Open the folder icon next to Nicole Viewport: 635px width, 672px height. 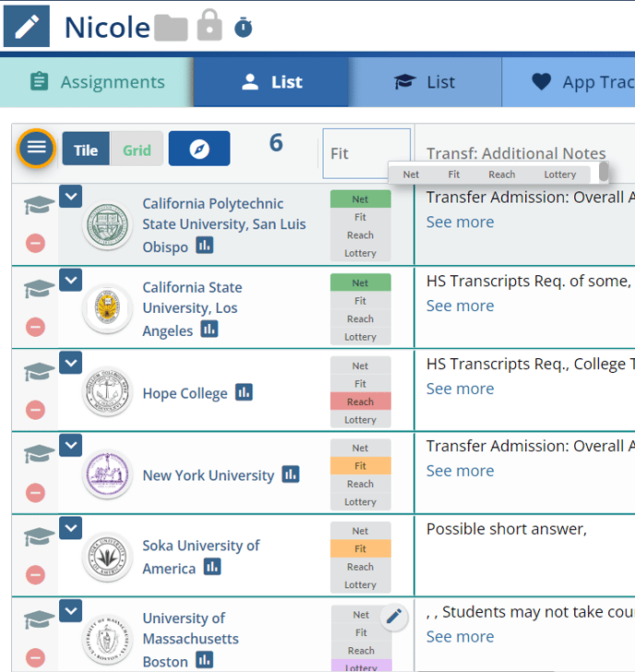(171, 28)
